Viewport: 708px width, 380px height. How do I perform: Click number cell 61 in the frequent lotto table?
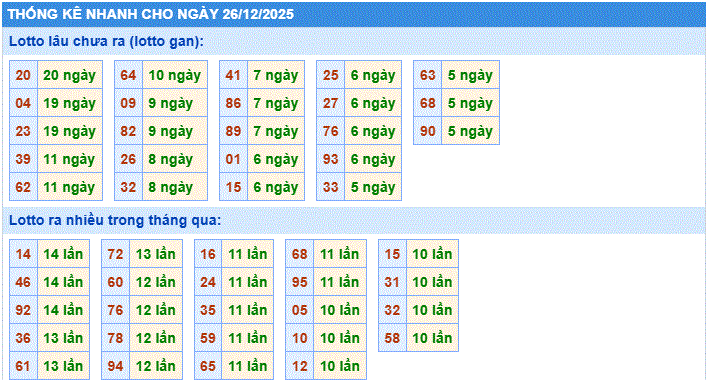point(23,366)
